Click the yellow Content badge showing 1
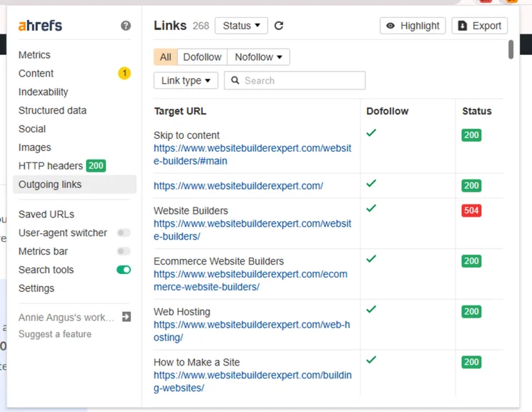Viewport: 532px width, 412px height. click(x=124, y=73)
